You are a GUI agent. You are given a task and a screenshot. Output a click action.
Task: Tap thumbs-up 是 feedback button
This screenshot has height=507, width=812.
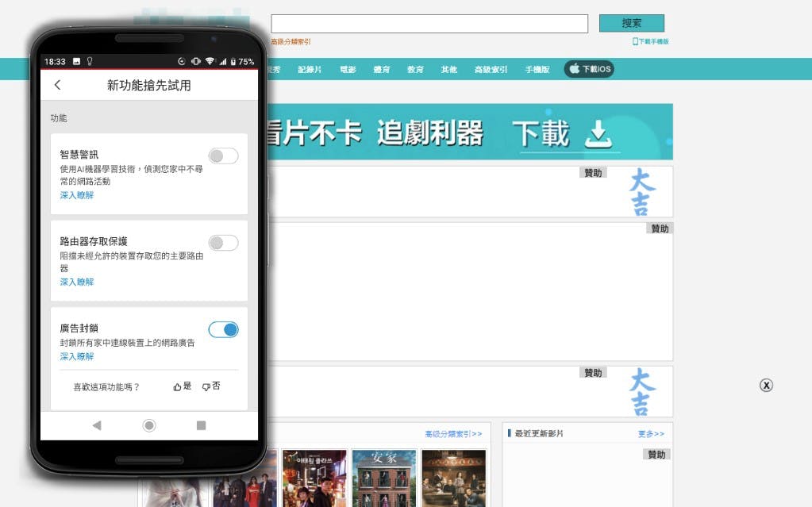(183, 386)
